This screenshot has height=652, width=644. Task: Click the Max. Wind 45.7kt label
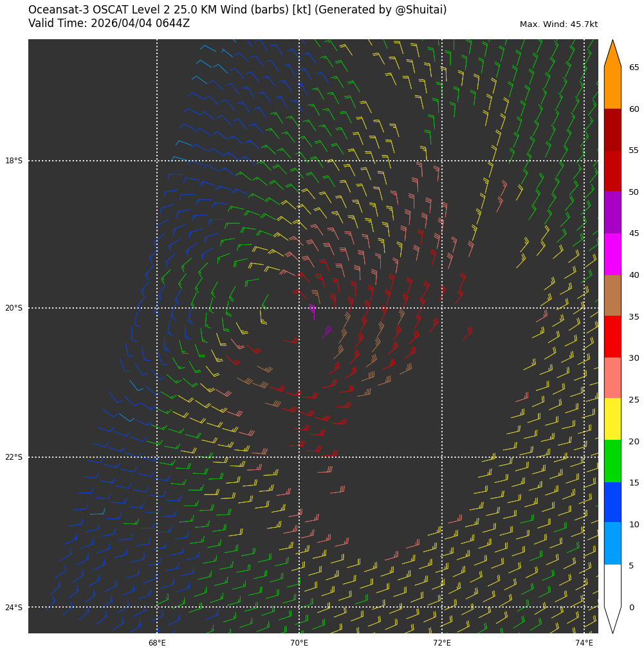(x=558, y=24)
